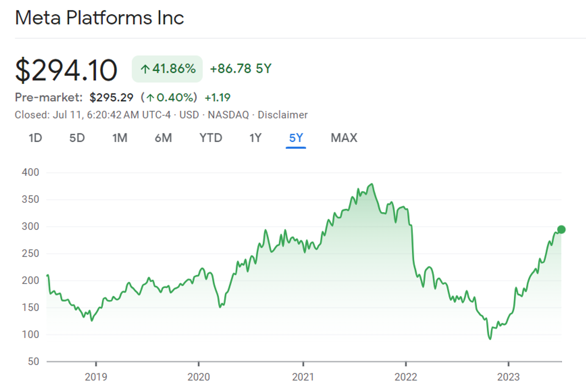Select the 1D time range tab
The width and height of the screenshot is (586, 392).
[x=35, y=138]
